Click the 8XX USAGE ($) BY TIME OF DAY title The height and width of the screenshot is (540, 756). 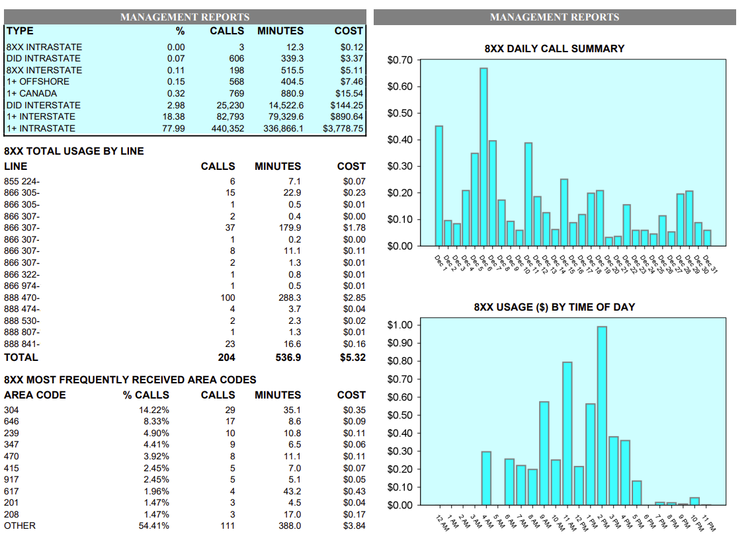pos(554,307)
